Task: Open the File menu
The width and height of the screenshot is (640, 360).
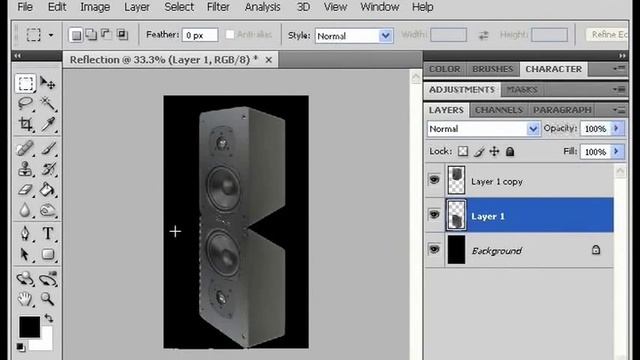Action: click(x=25, y=7)
